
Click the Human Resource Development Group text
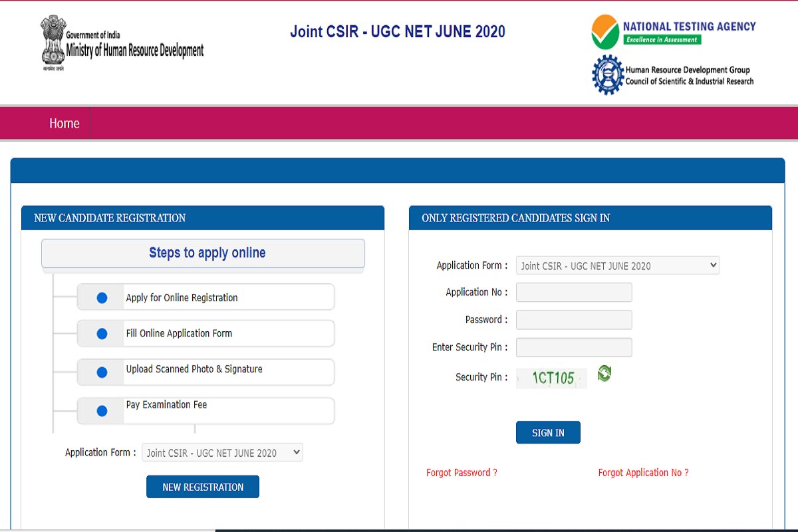(688, 70)
